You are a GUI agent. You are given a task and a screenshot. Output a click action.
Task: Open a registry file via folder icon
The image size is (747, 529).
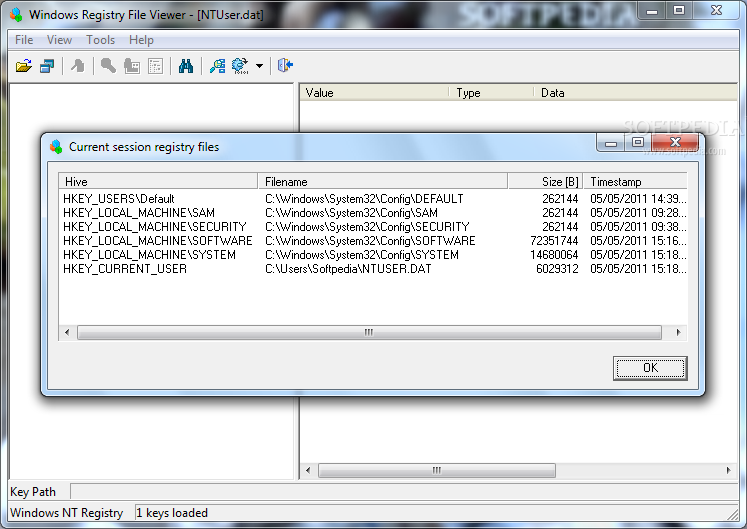coord(23,65)
